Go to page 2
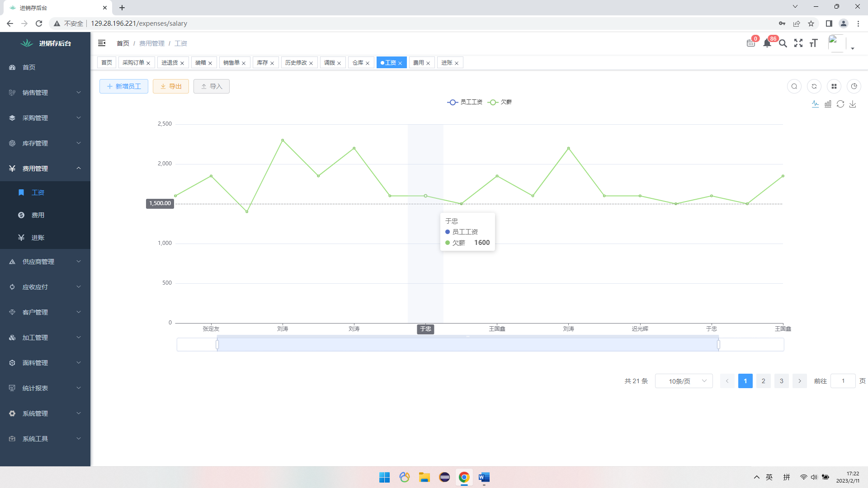 point(764,381)
